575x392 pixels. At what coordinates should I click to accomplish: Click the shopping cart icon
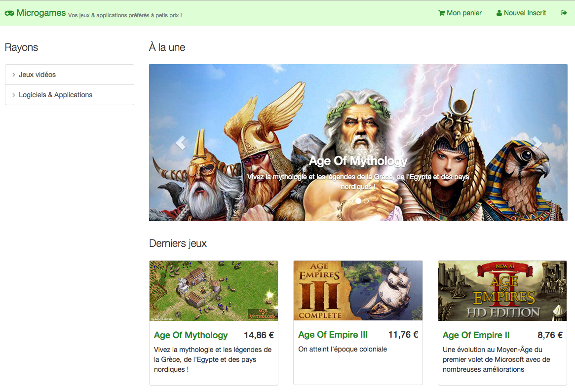point(442,13)
